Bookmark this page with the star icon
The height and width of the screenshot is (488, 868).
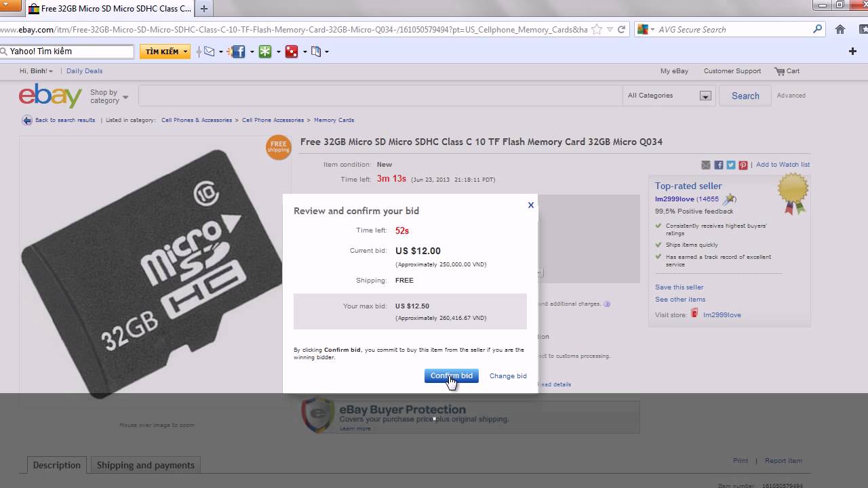point(597,30)
